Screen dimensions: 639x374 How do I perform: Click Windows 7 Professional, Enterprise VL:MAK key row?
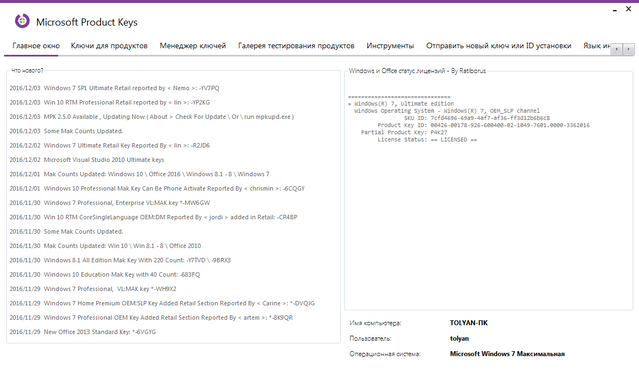[x=110, y=202]
